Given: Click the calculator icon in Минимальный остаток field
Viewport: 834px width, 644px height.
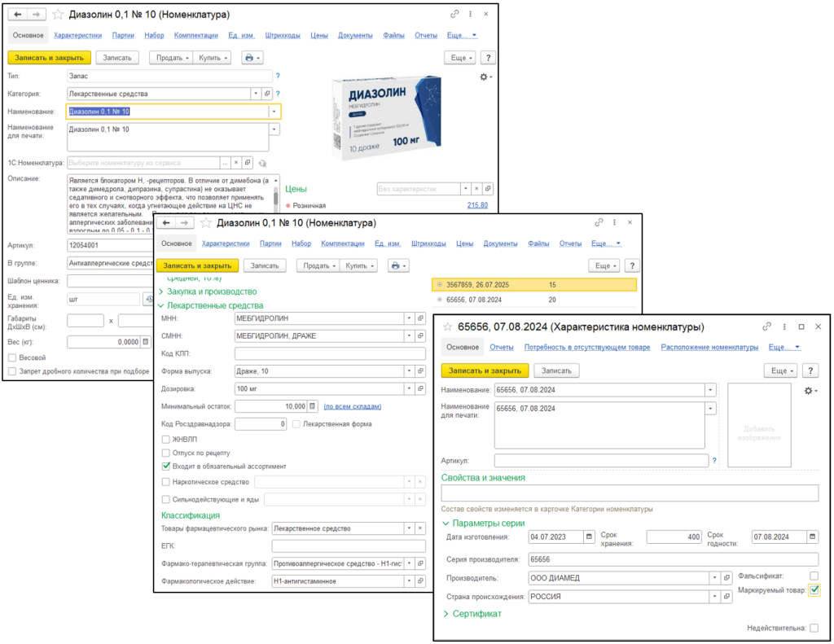Looking at the screenshot, I should point(314,405).
